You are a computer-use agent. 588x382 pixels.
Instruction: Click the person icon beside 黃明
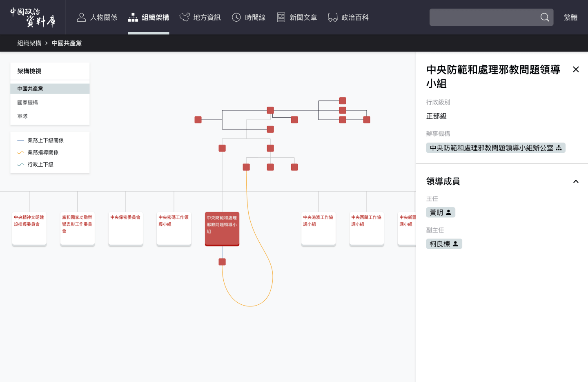[x=448, y=212]
